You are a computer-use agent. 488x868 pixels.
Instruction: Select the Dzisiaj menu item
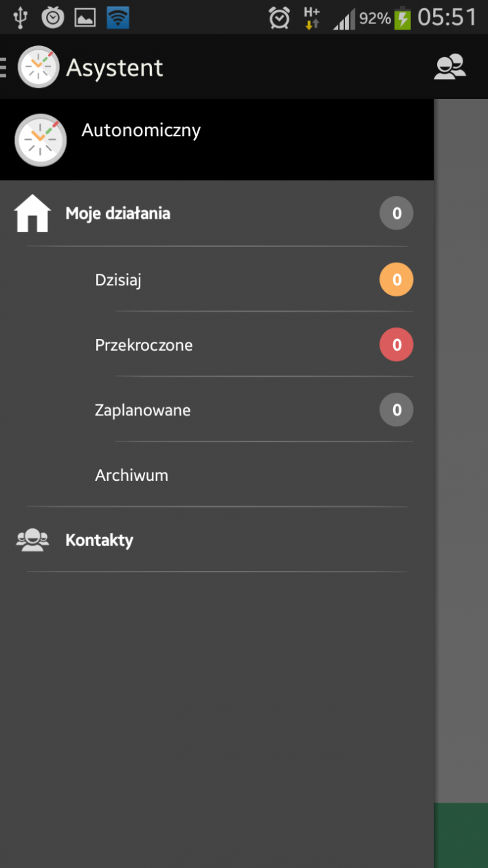point(254,280)
